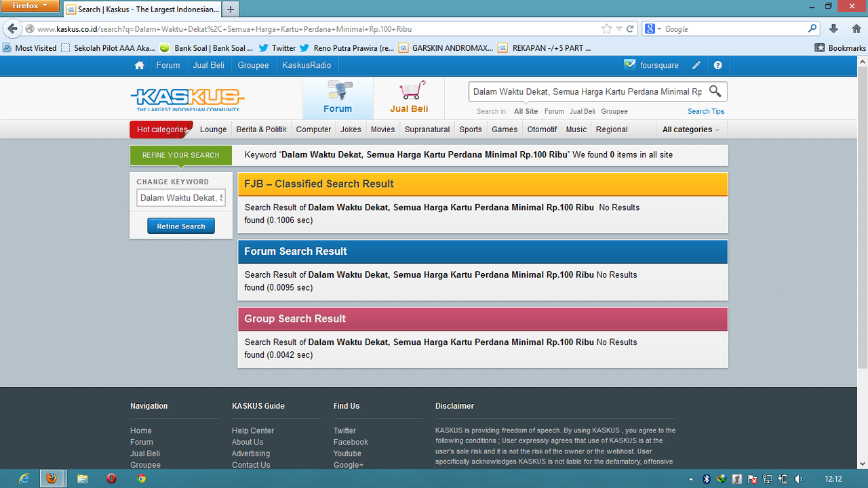
Task: Click the Google search magnifier in browser search box
Action: pos(812,29)
